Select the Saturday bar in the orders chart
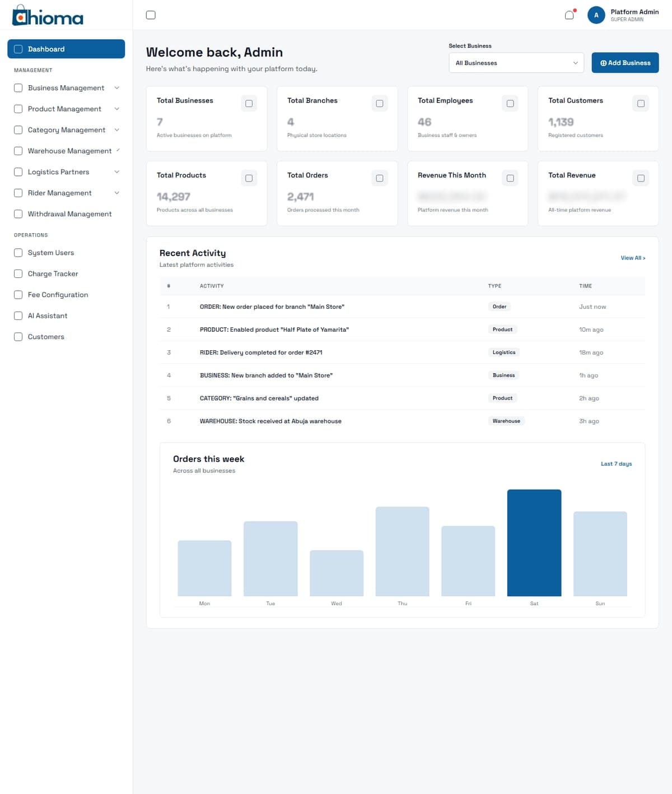Viewport: 672px width, 794px height. 534,543
